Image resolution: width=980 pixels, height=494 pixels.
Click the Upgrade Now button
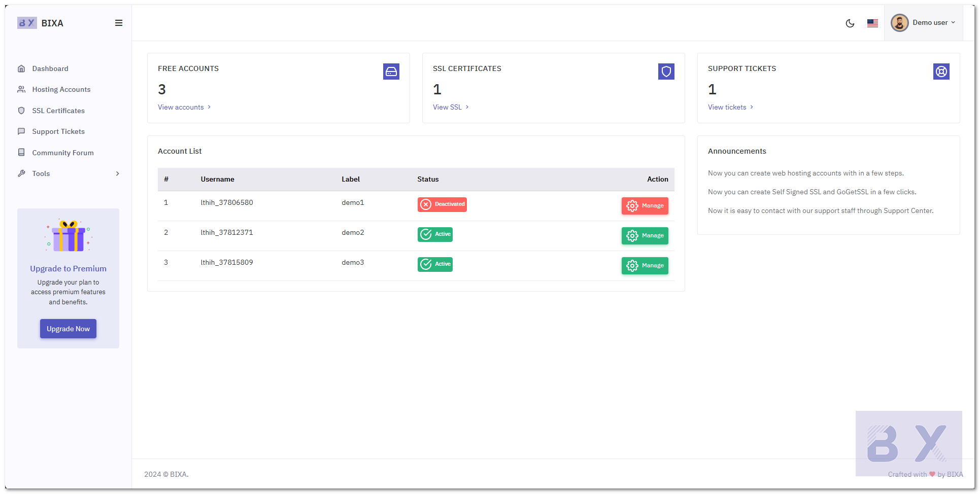point(68,329)
